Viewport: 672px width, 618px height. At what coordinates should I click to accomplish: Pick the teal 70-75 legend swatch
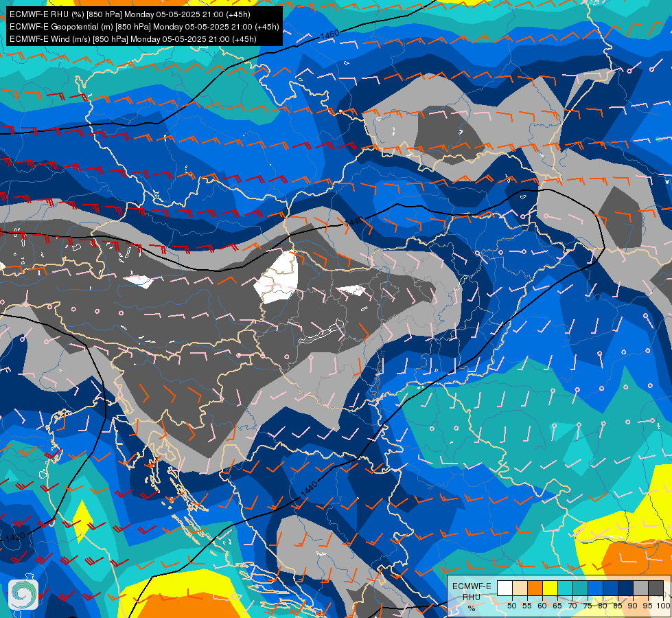click(x=580, y=588)
